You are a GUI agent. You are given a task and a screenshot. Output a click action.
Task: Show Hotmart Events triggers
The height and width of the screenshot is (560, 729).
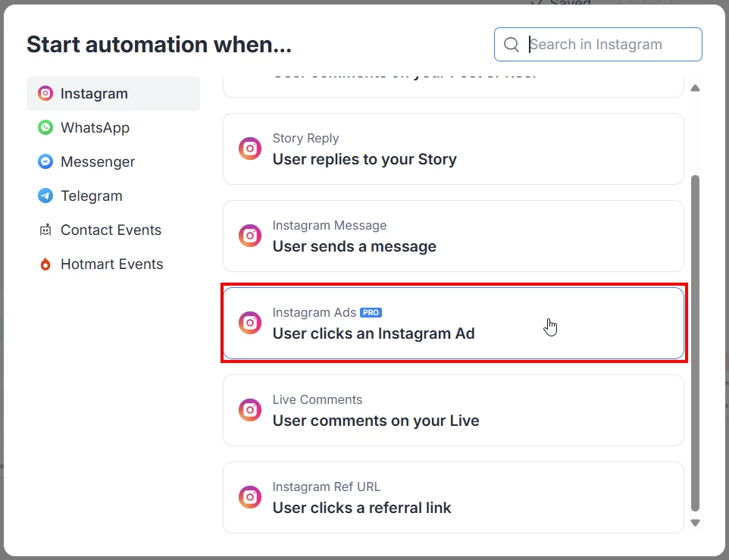point(113,264)
